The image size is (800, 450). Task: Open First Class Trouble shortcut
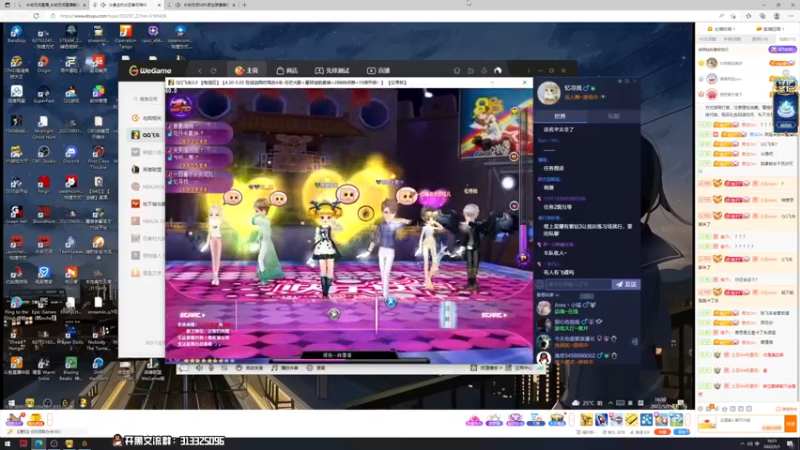tap(98, 157)
